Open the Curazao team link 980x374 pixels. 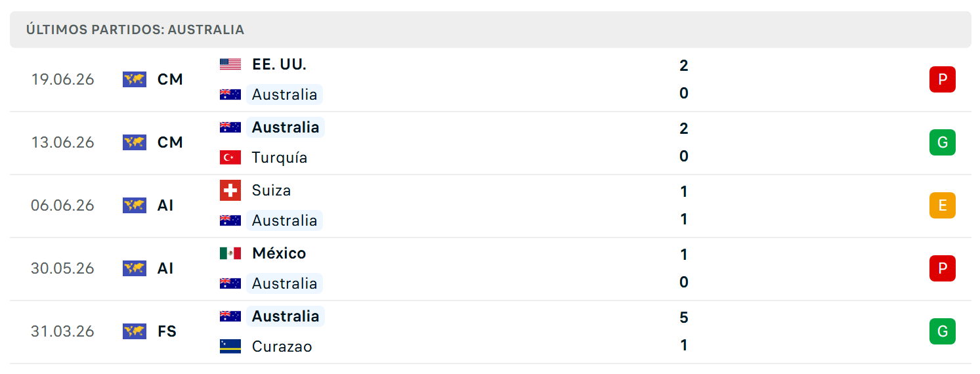(x=282, y=346)
